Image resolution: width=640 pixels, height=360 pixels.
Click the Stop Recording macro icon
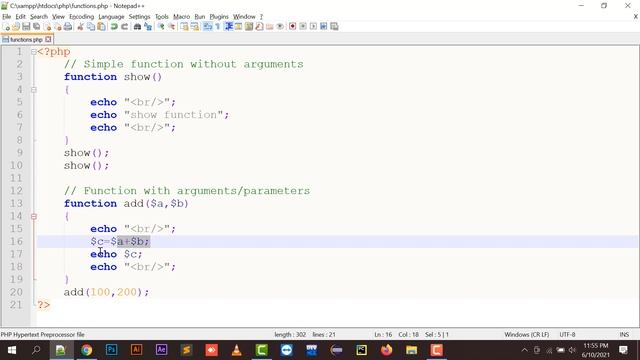pos(303,27)
